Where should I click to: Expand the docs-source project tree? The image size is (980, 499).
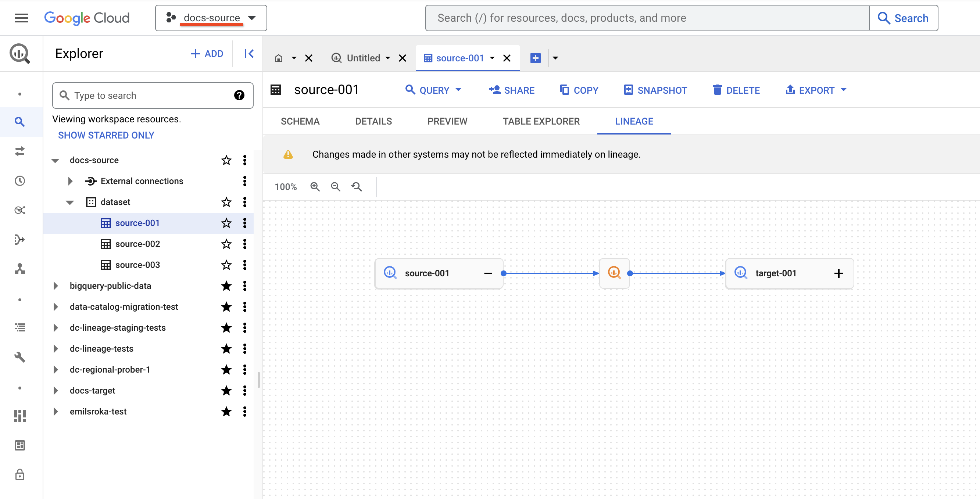point(56,160)
